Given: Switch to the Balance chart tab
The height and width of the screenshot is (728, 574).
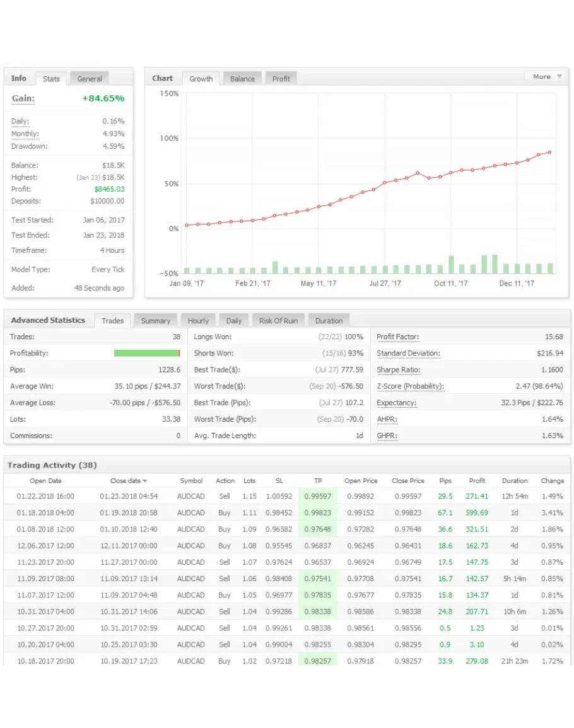Looking at the screenshot, I should point(242,79).
